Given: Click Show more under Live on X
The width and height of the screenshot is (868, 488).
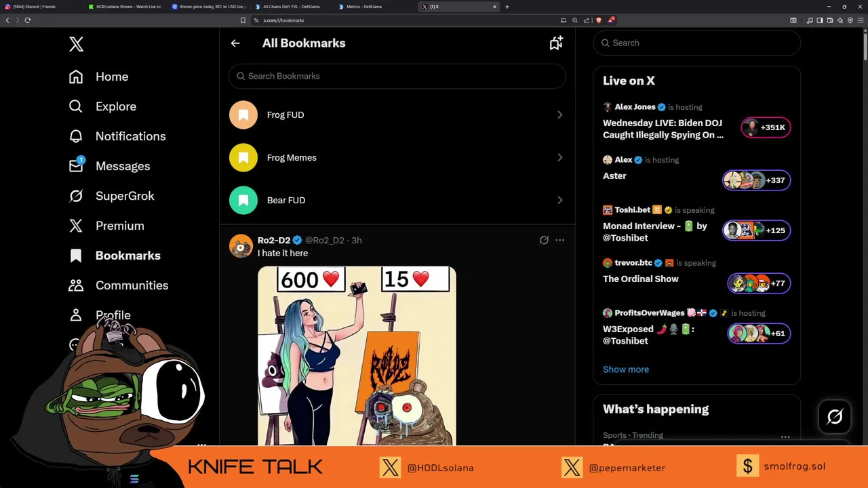Looking at the screenshot, I should [626, 369].
